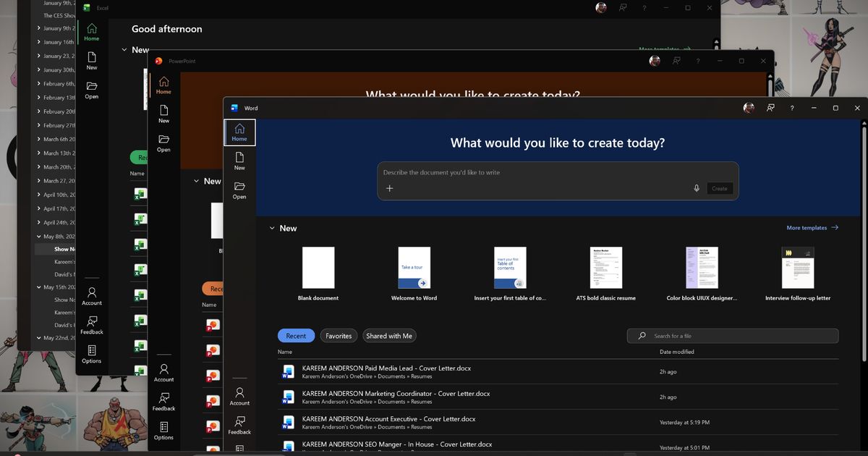Image resolution: width=868 pixels, height=456 pixels.
Task: Activate the microphone dictation icon
Action: 697,188
